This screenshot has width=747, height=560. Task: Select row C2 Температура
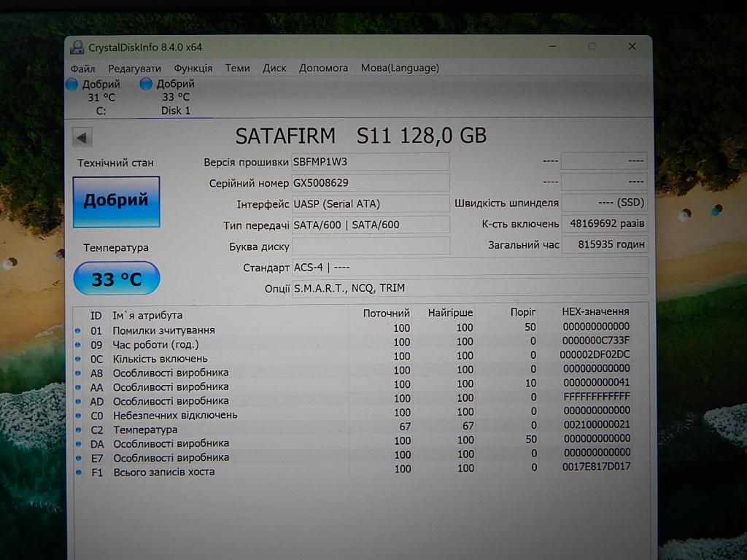(x=353, y=427)
